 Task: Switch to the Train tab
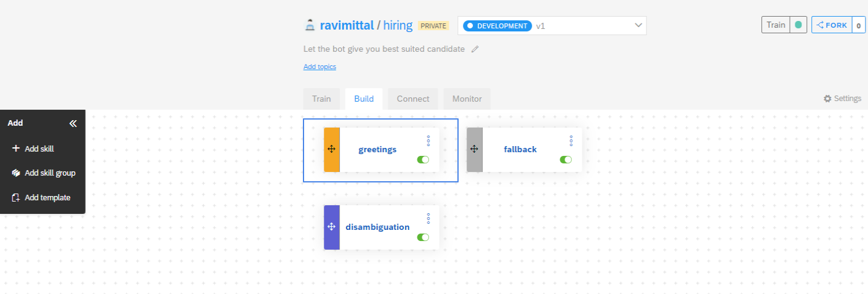pyautogui.click(x=321, y=99)
